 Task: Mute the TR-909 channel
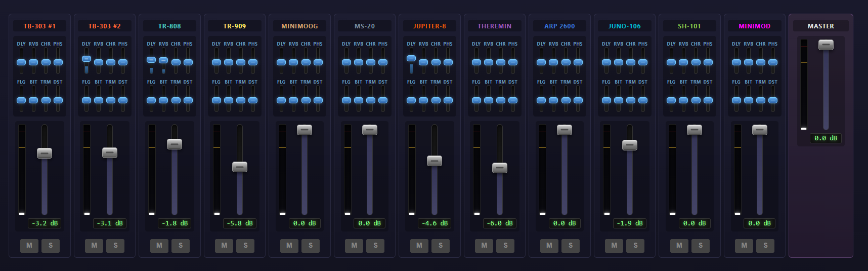224,246
